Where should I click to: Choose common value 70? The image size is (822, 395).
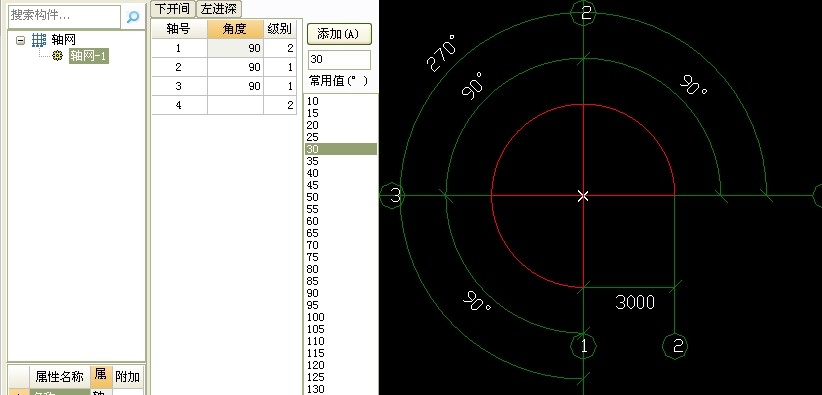(341, 245)
